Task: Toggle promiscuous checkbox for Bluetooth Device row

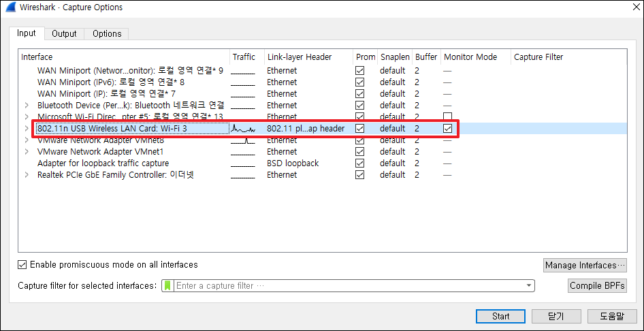Action: 360,105
